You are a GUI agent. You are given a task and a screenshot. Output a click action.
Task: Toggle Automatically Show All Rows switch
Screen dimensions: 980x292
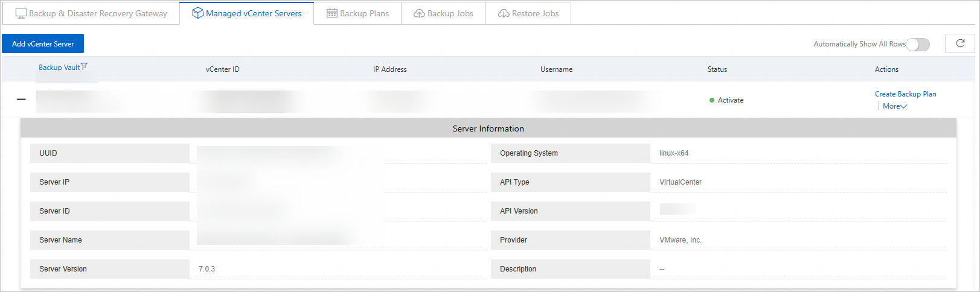[x=918, y=44]
